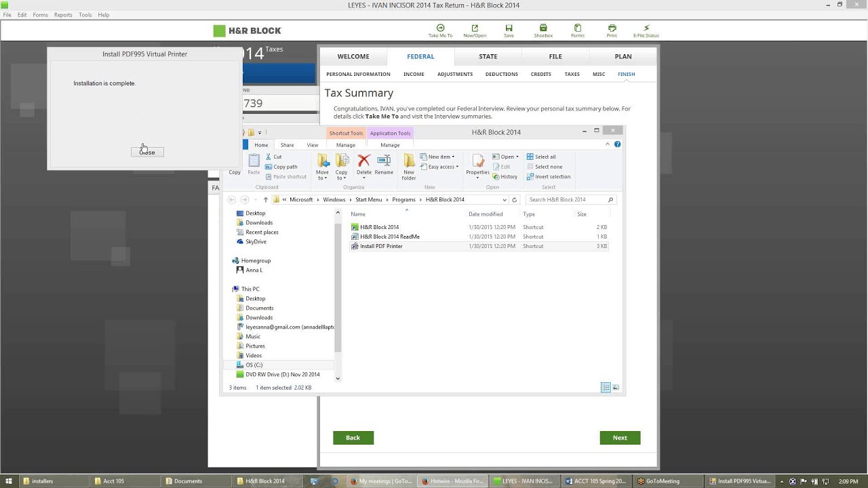This screenshot has height=488, width=868.
Task: Click the Cut command in Explorer ribbon
Action: pyautogui.click(x=273, y=157)
